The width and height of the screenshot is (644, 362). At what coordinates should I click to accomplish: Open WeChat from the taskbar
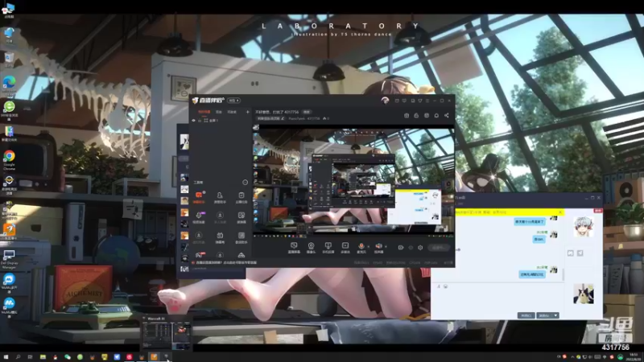68,357
